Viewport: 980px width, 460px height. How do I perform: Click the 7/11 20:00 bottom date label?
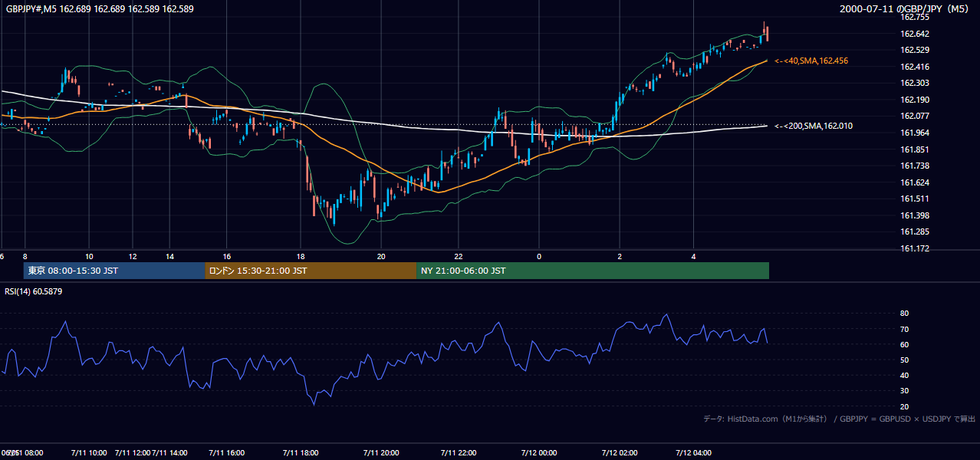(381, 452)
